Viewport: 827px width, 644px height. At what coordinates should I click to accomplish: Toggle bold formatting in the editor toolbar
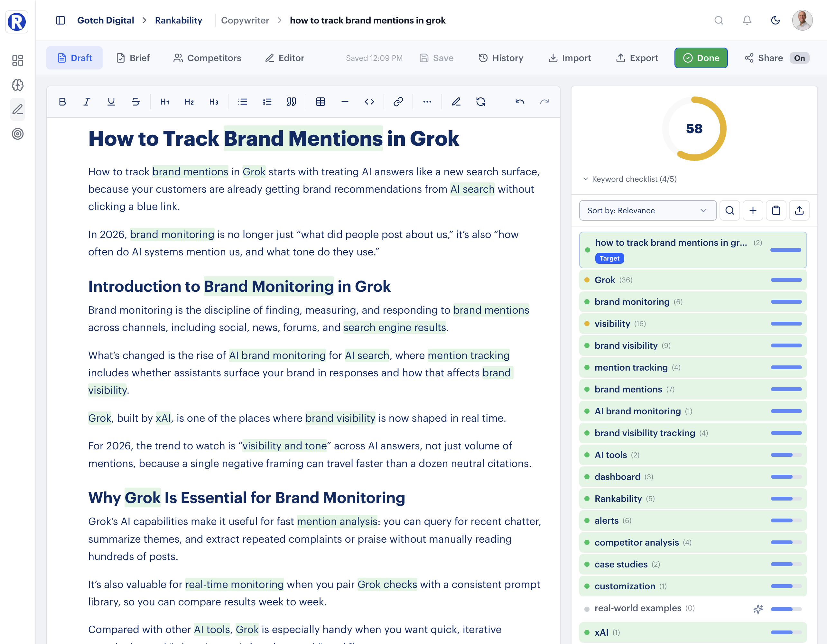62,101
